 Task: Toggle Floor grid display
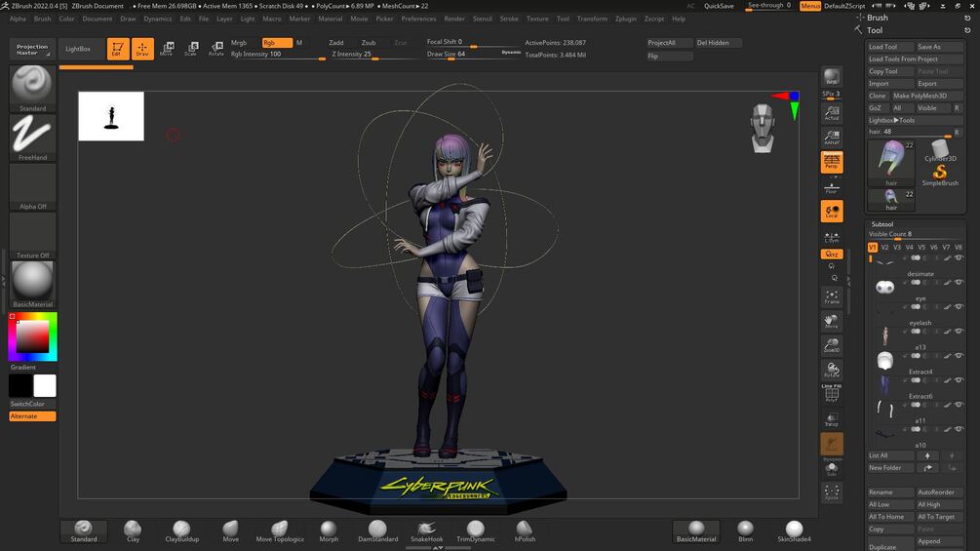[x=831, y=187]
